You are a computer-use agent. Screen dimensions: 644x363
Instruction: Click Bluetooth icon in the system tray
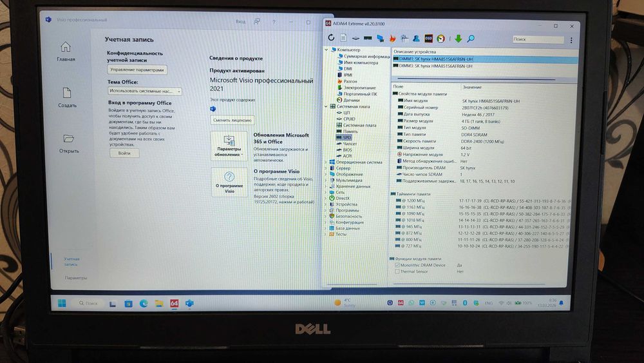465,302
